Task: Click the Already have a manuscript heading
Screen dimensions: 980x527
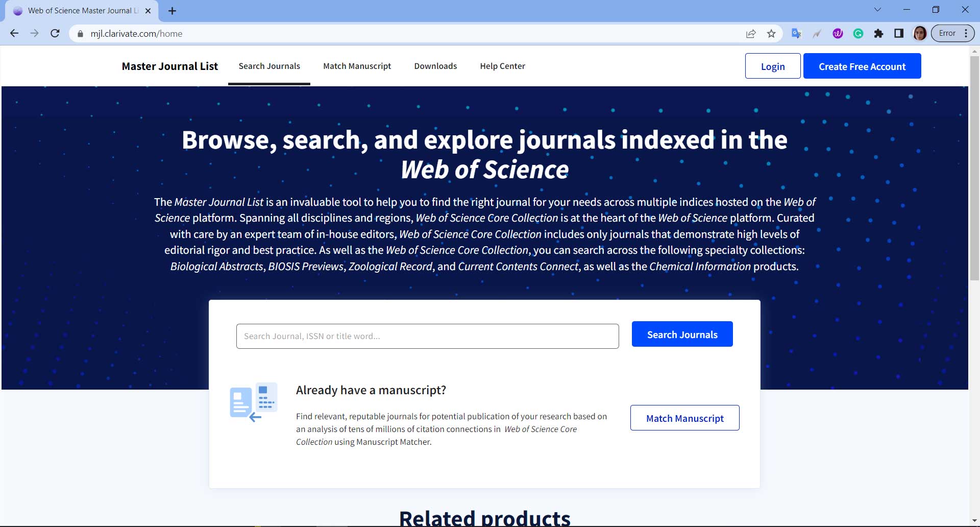Action: pos(371,390)
